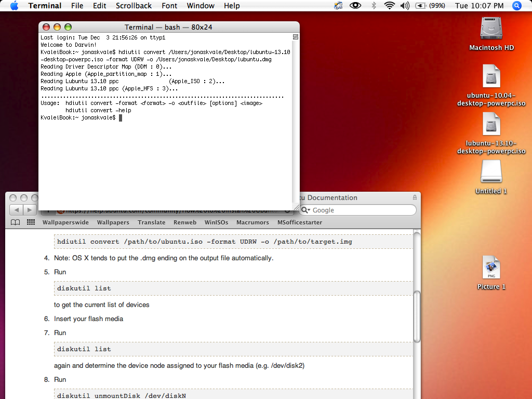Zoom the Terminal window with green button
Viewport: 532px width, 399px height.
click(x=68, y=27)
